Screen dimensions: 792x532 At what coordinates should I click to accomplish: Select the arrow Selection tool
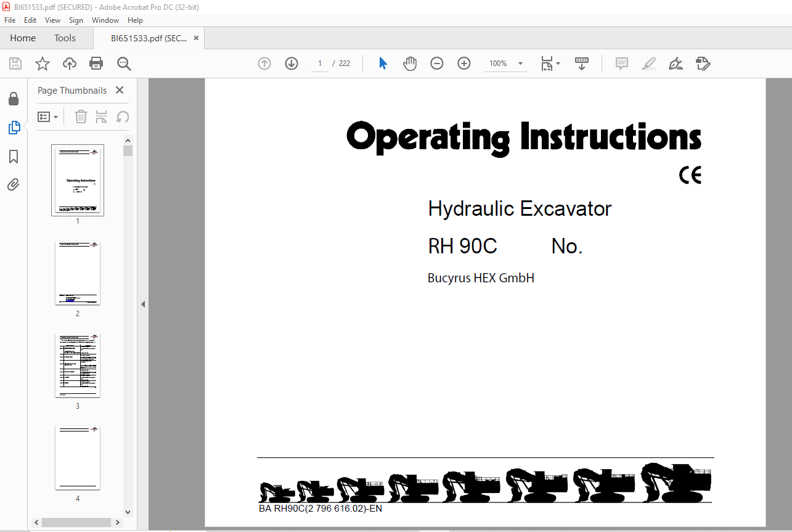click(x=383, y=63)
